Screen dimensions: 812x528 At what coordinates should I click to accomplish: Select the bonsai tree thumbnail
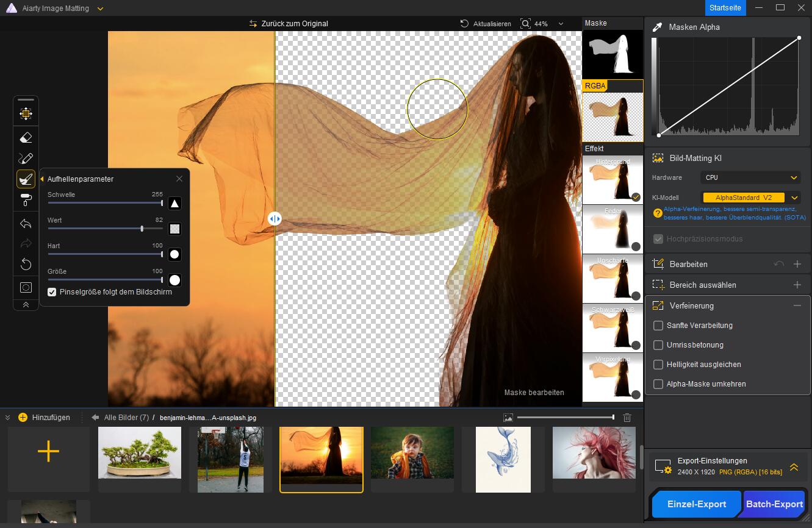pos(140,453)
